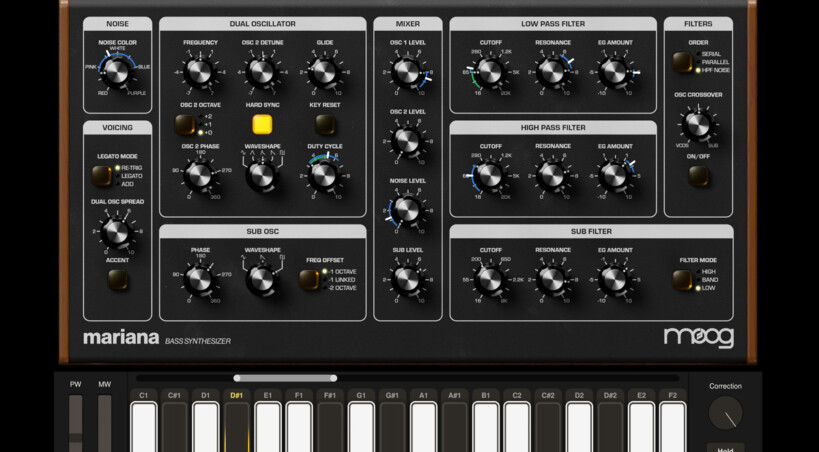Toggle the yellow Hard Sync button

[x=262, y=124]
